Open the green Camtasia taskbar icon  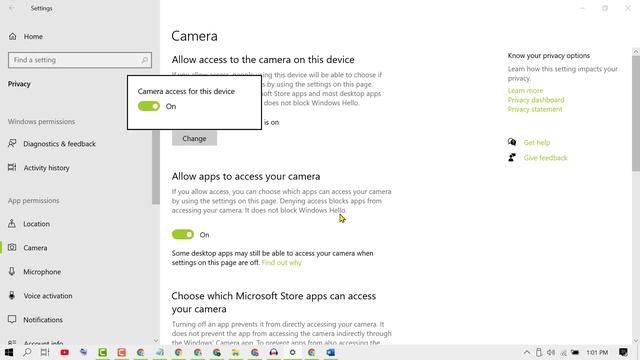click(102, 352)
